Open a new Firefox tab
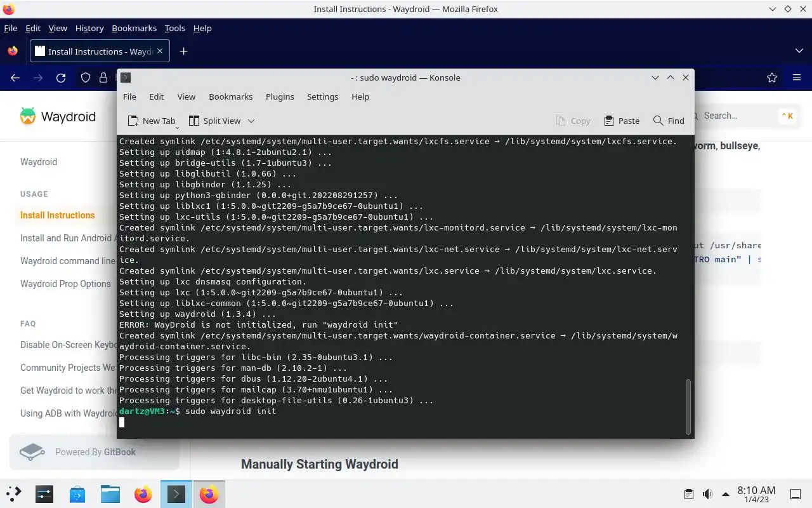 pos(183,51)
